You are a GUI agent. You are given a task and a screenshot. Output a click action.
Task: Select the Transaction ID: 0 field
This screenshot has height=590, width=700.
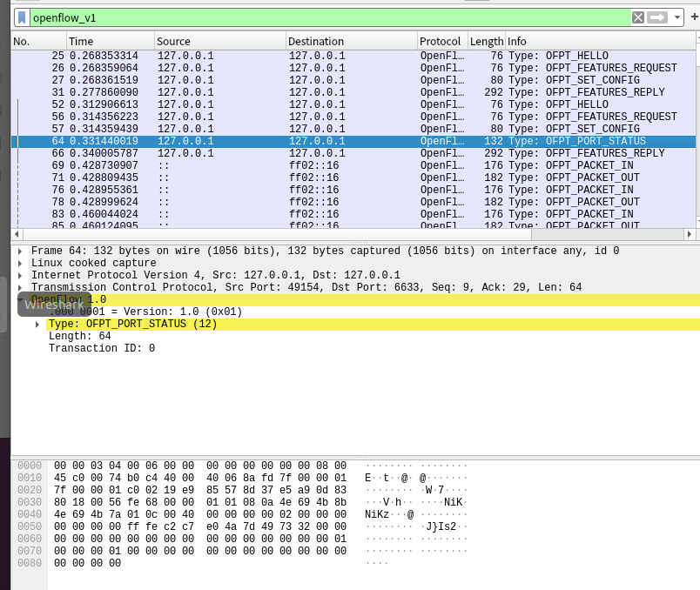coord(102,349)
